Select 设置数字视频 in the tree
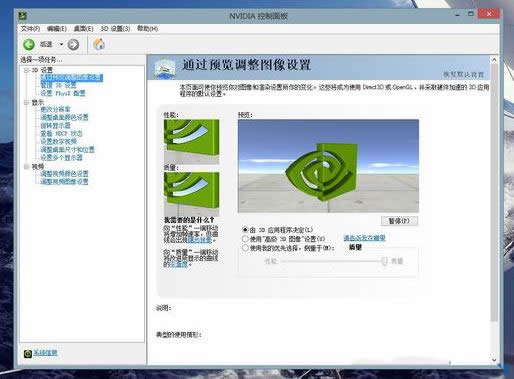The width and height of the screenshot is (514, 379). click(x=58, y=141)
